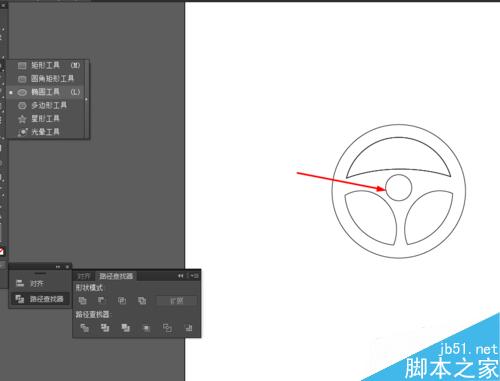
Task: Select the Rectangle tool (矩形工具)
Action: tap(46, 66)
